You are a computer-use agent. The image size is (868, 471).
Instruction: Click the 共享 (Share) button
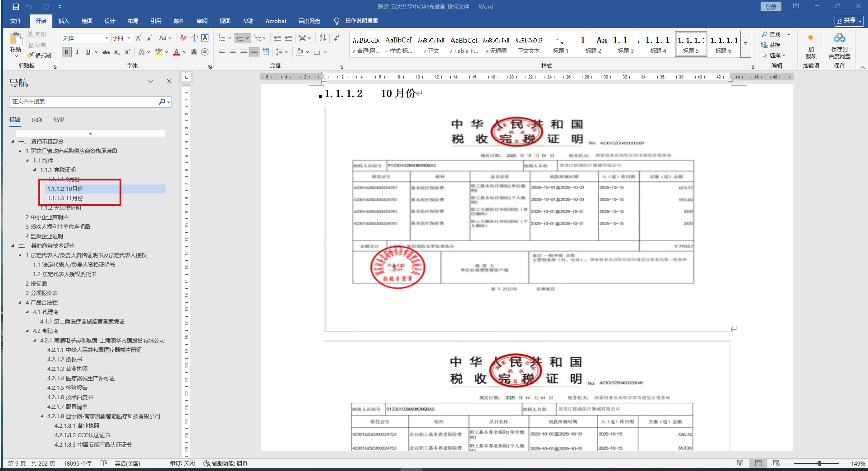click(849, 21)
